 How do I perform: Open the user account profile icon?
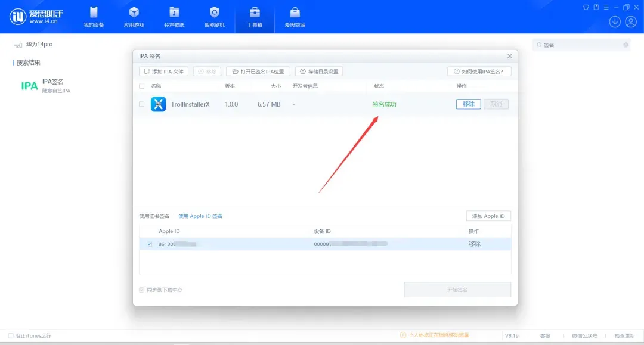tap(631, 21)
